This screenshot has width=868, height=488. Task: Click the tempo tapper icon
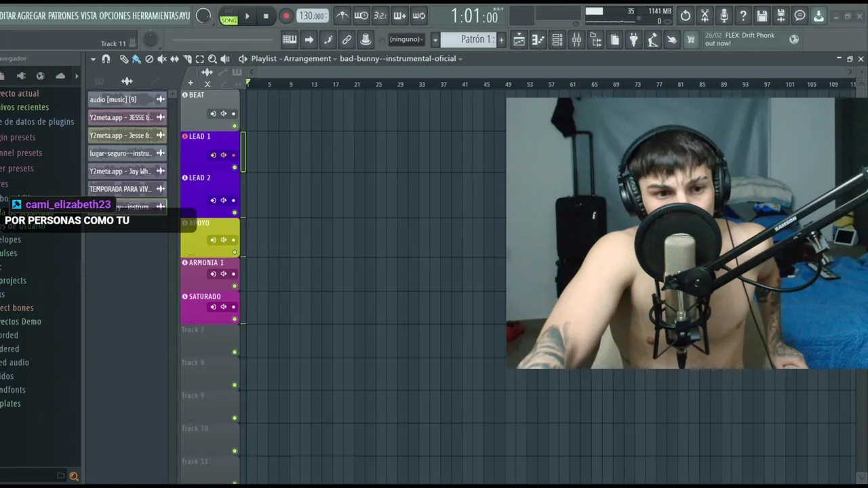[x=652, y=40]
